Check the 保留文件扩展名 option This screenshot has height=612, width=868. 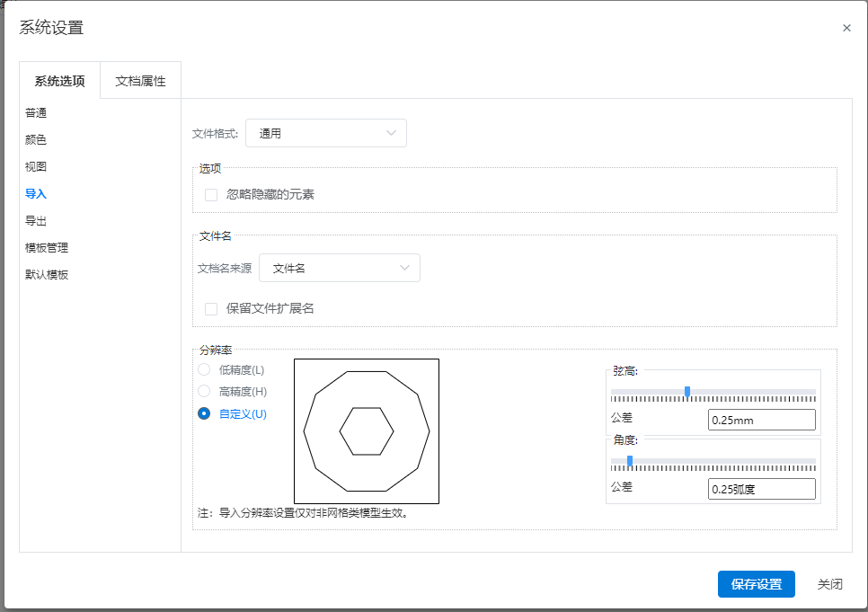[x=211, y=309]
